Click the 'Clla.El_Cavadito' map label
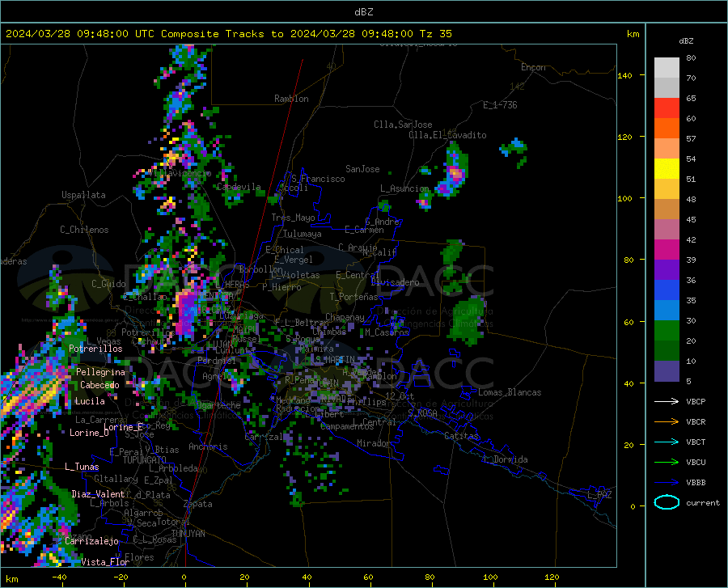This screenshot has height=588, width=728. click(447, 135)
